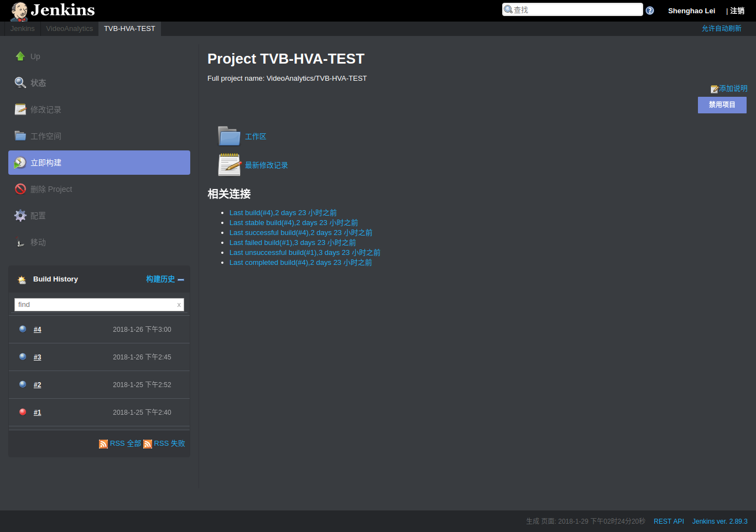Screen dimensions: 756x532
Task: Open the Up sidebar menu item
Action: [100, 56]
